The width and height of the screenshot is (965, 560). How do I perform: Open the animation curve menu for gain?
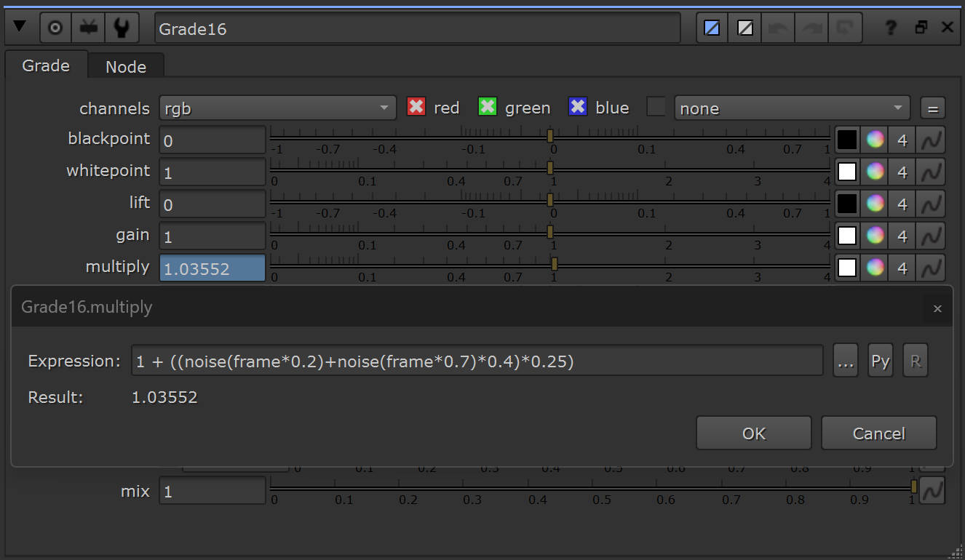pos(931,236)
